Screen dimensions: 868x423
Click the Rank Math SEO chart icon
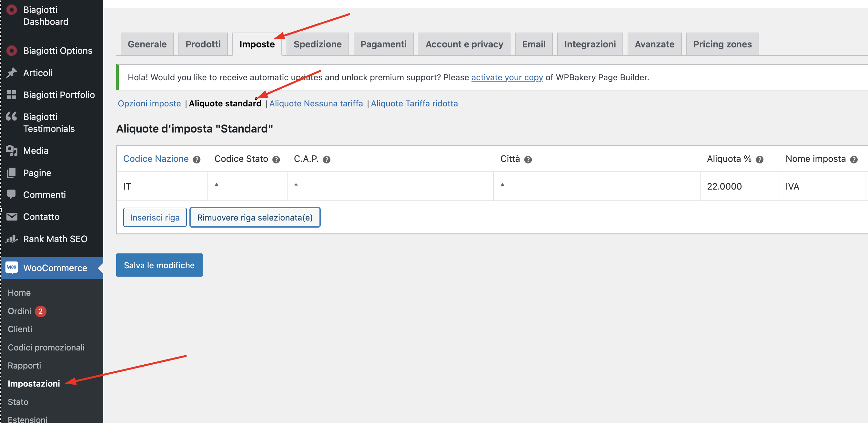pyautogui.click(x=12, y=239)
